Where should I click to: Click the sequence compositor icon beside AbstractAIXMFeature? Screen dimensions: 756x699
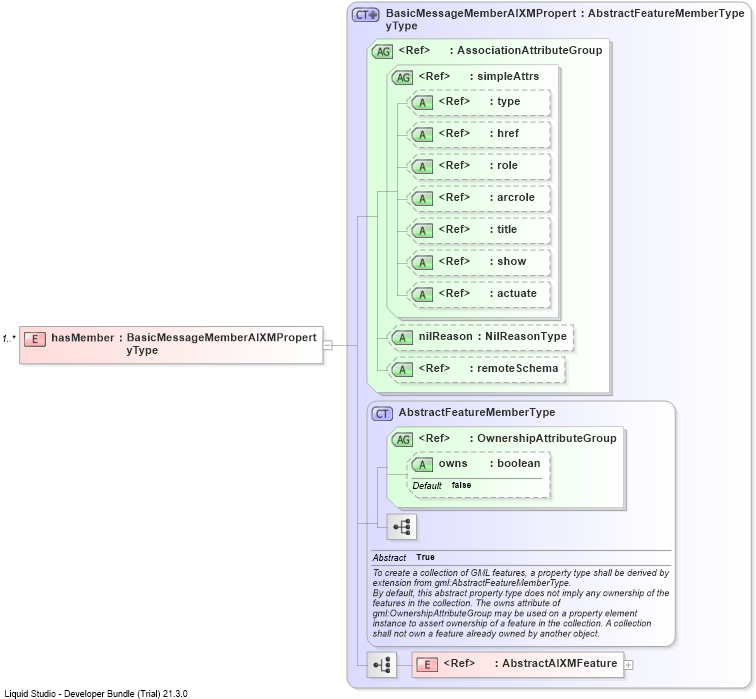click(x=381, y=665)
